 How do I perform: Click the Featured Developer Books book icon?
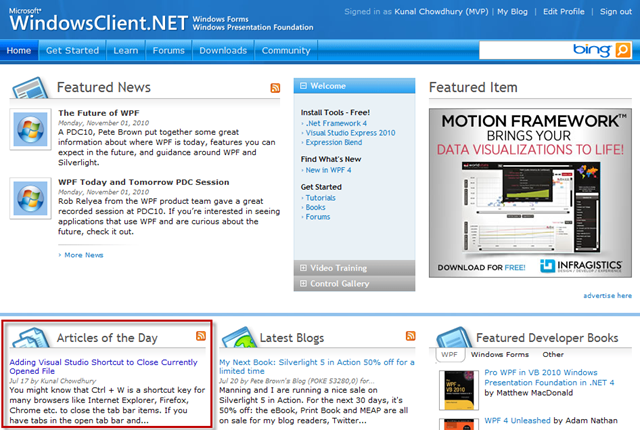tap(454, 337)
